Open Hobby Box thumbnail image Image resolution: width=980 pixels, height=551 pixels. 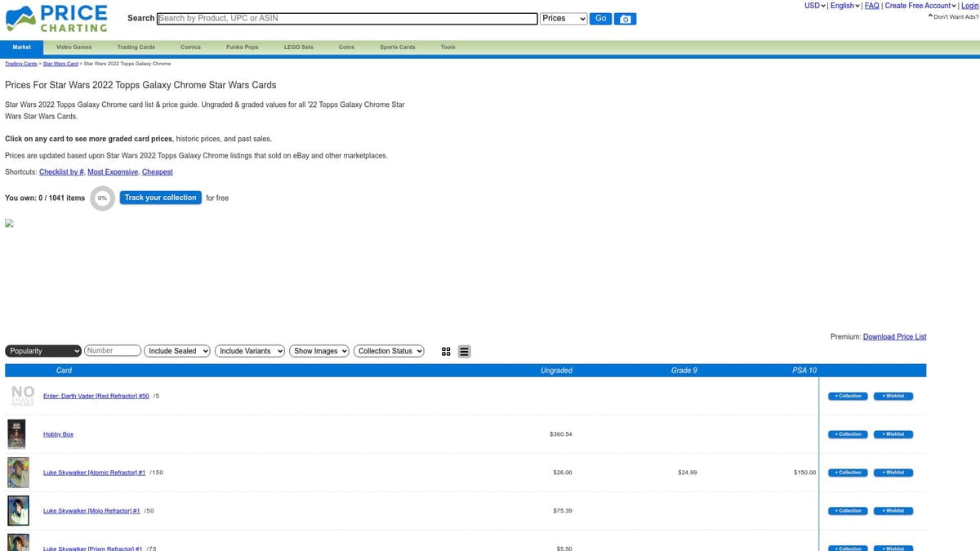click(16, 434)
